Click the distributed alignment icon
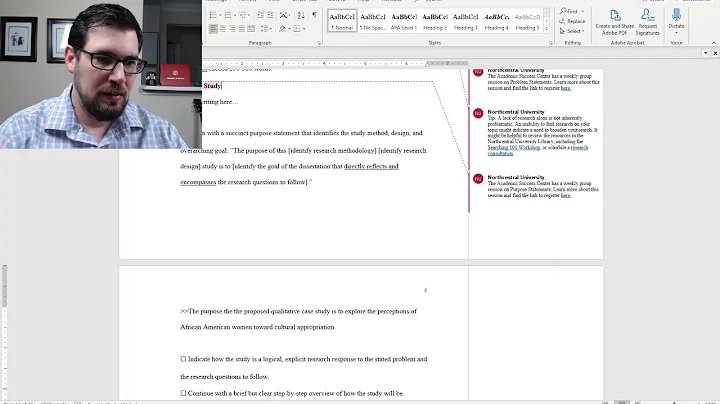 coord(251,28)
